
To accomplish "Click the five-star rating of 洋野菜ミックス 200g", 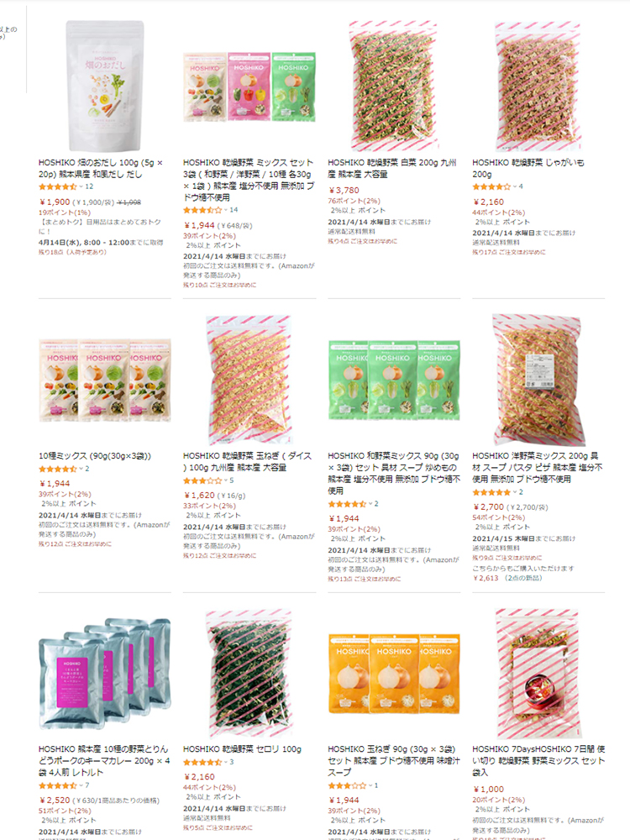I will (x=491, y=491).
